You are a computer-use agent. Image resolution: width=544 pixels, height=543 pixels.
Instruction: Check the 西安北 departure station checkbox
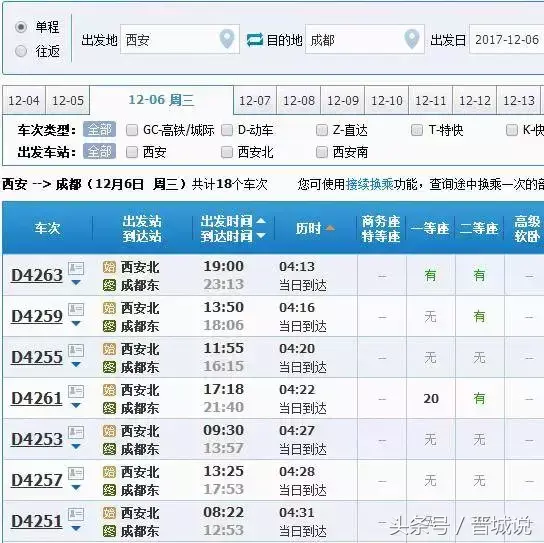point(227,152)
